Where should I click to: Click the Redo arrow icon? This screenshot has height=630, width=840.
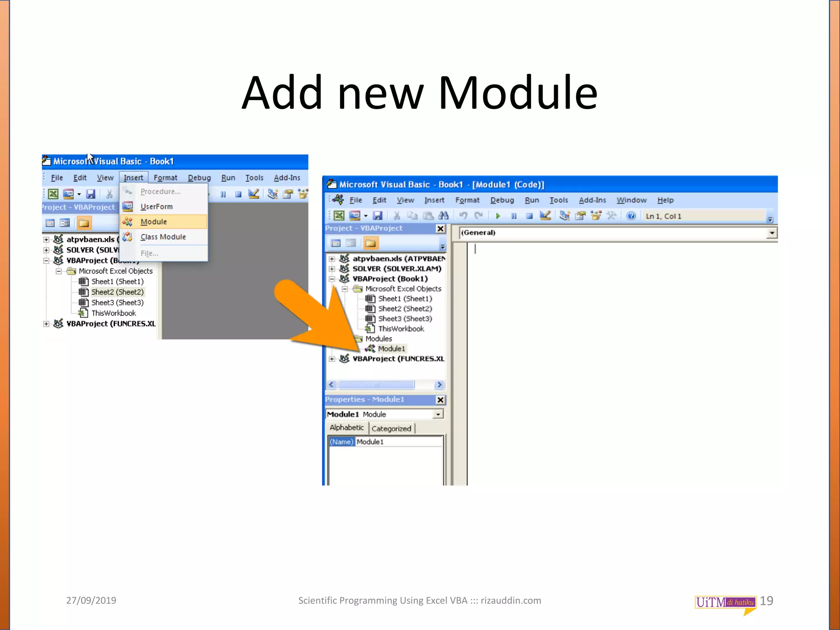click(x=479, y=216)
